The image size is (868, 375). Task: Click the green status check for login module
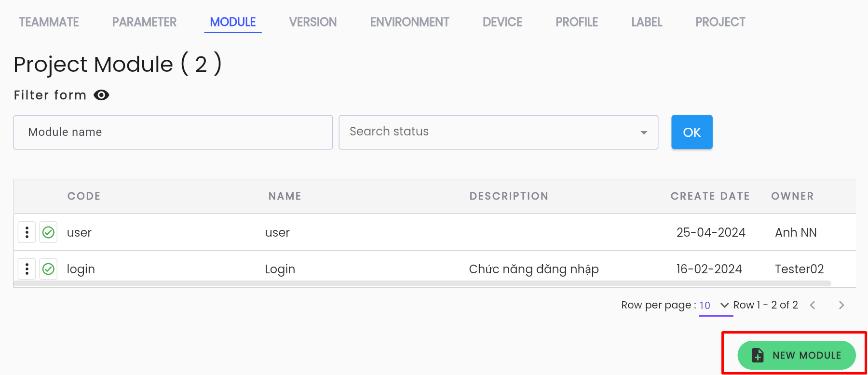(x=48, y=268)
